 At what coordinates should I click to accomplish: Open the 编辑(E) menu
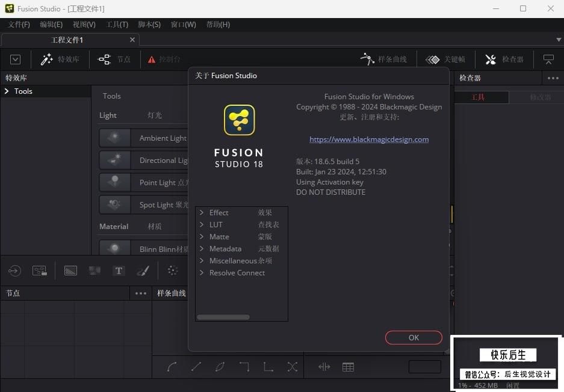coord(51,25)
